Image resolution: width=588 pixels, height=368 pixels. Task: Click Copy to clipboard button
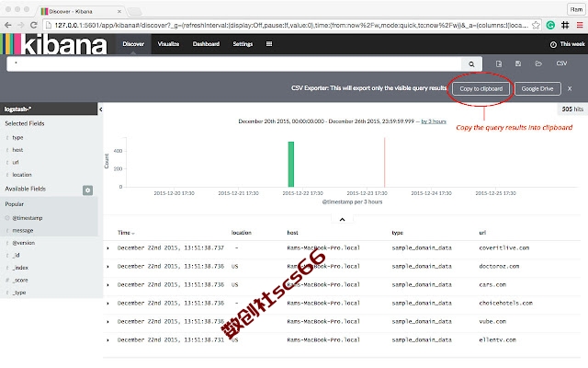tap(481, 88)
